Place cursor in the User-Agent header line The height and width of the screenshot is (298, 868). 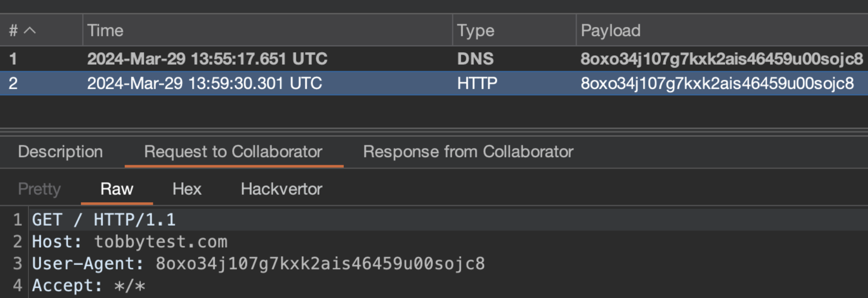[x=258, y=264]
